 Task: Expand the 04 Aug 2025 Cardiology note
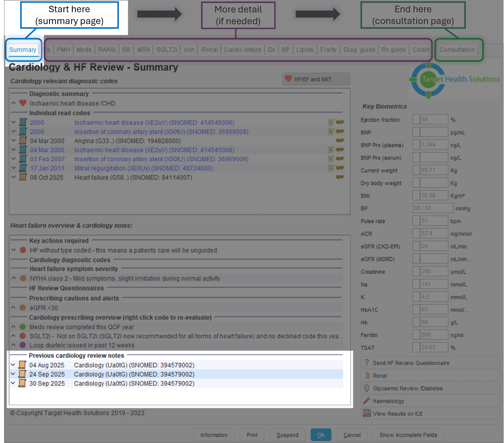[13, 365]
